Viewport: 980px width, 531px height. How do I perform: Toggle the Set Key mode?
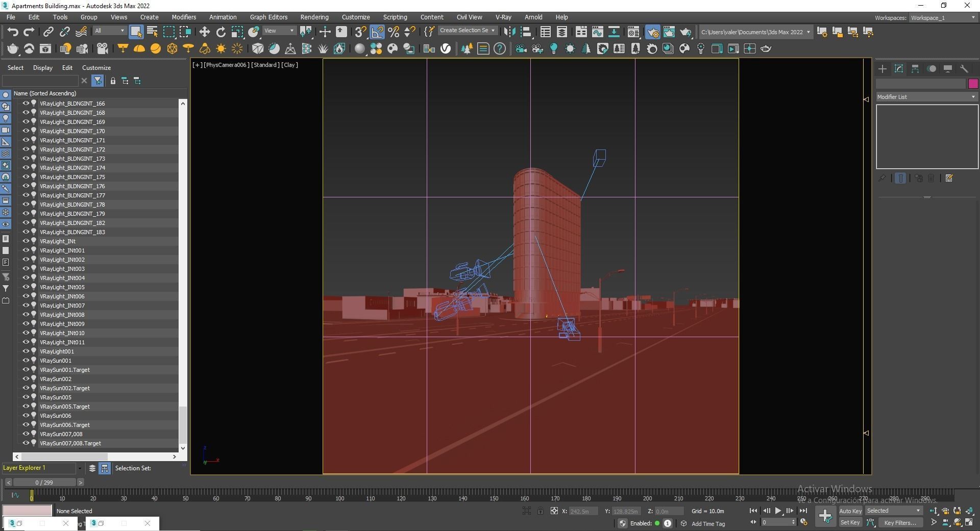point(850,522)
